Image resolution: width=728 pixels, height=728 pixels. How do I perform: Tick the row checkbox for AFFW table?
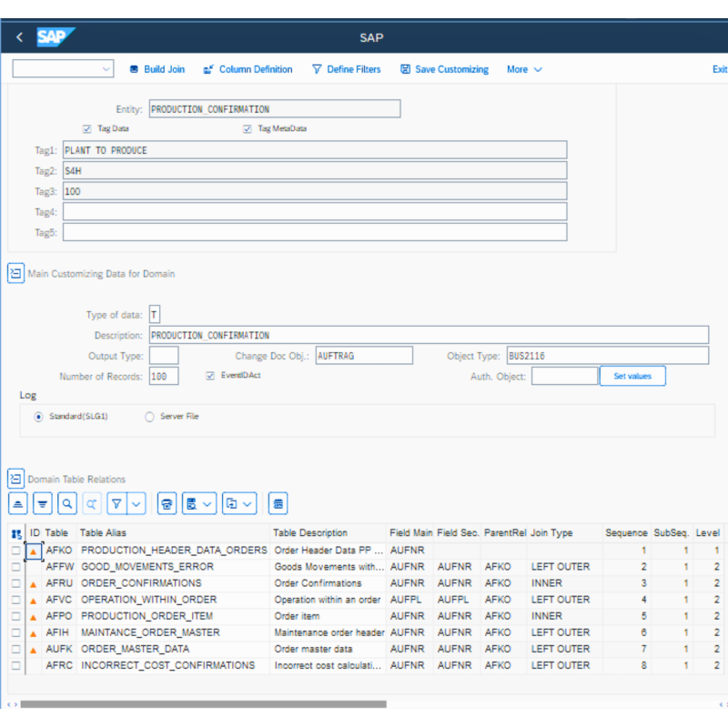point(16,567)
